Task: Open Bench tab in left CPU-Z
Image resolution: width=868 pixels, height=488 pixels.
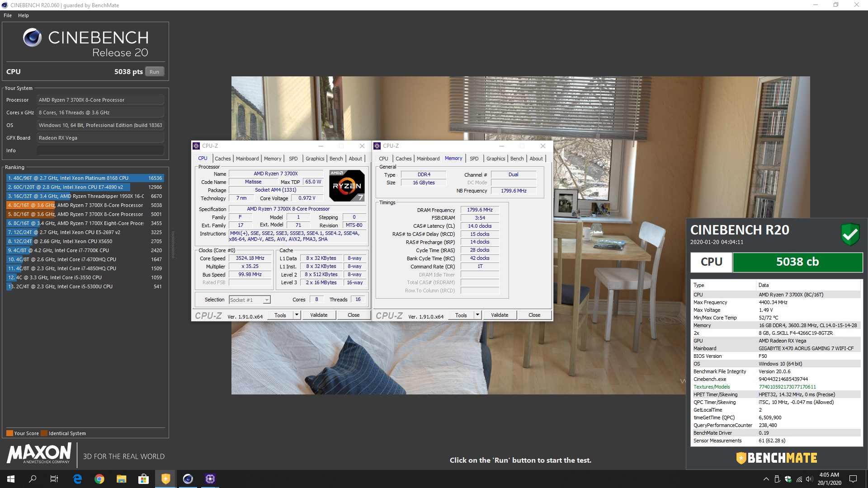Action: (336, 159)
